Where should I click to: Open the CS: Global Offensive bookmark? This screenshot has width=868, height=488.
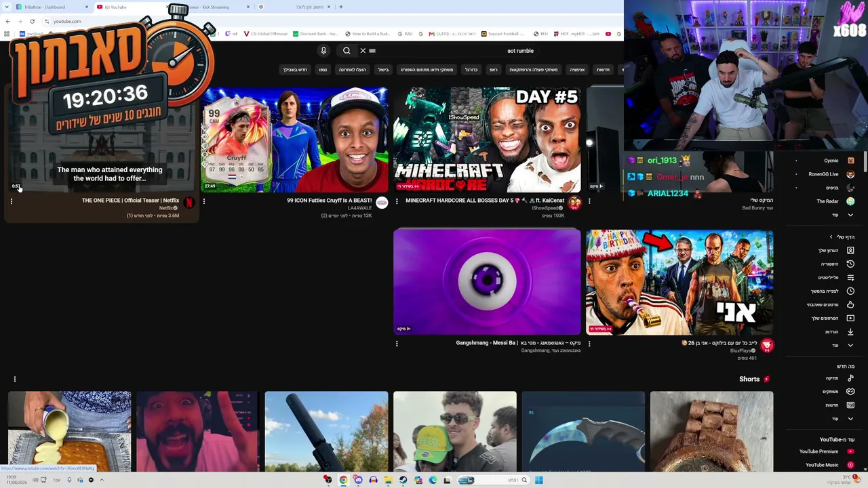(x=265, y=34)
